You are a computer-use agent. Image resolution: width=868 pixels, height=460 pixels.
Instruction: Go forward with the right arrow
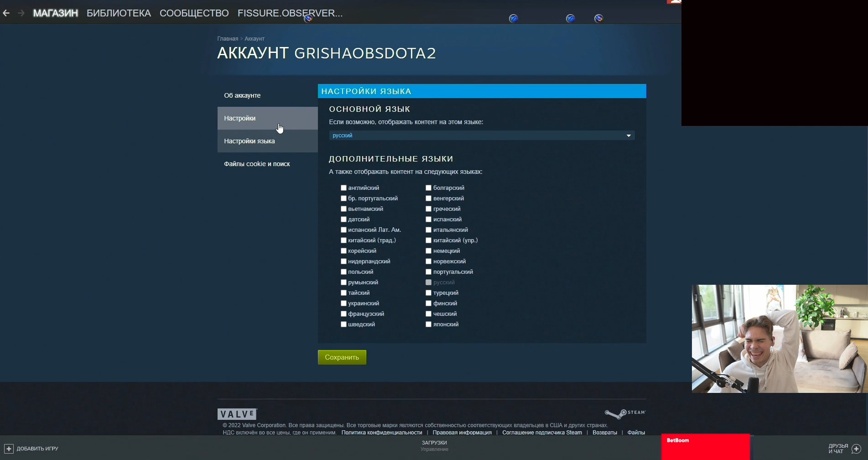21,13
